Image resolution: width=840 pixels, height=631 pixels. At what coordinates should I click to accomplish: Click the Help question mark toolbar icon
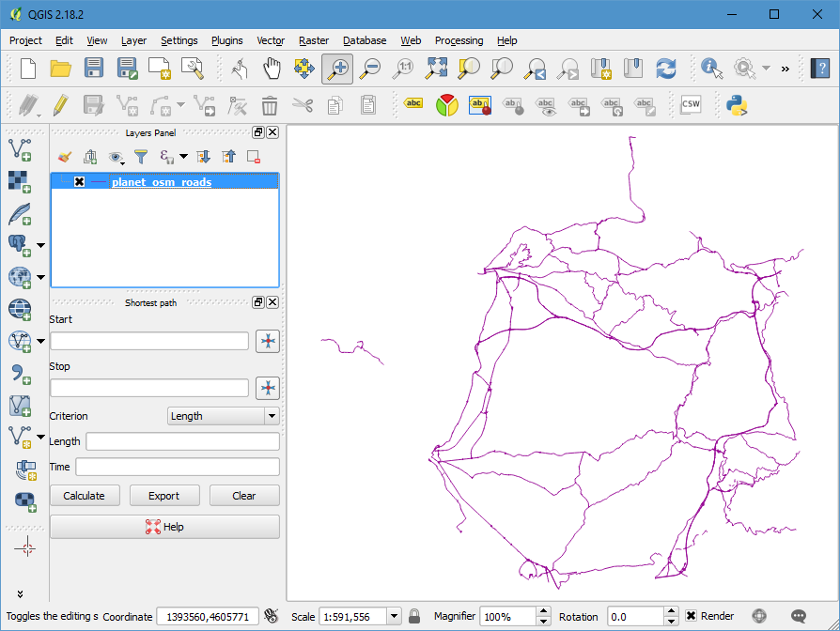[x=820, y=69]
